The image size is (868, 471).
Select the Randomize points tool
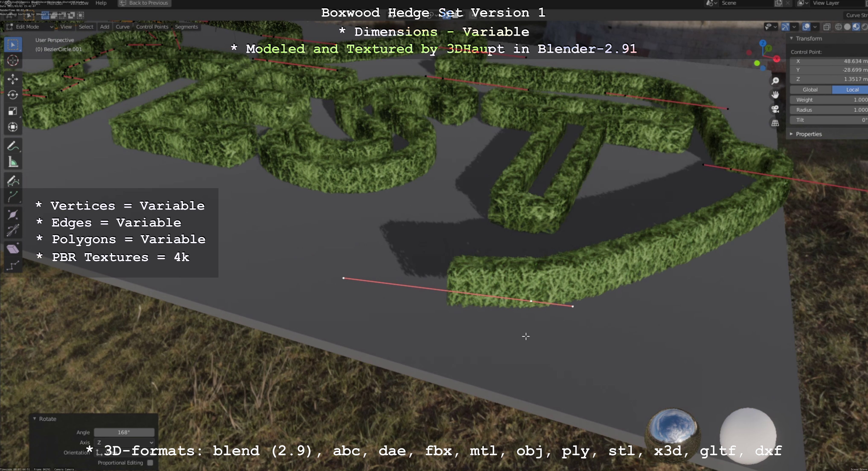click(x=13, y=265)
